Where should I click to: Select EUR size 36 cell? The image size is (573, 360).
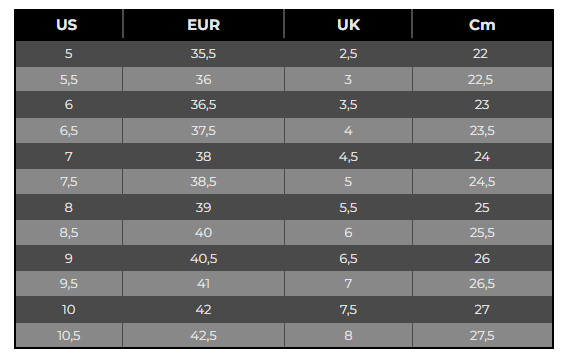[204, 79]
